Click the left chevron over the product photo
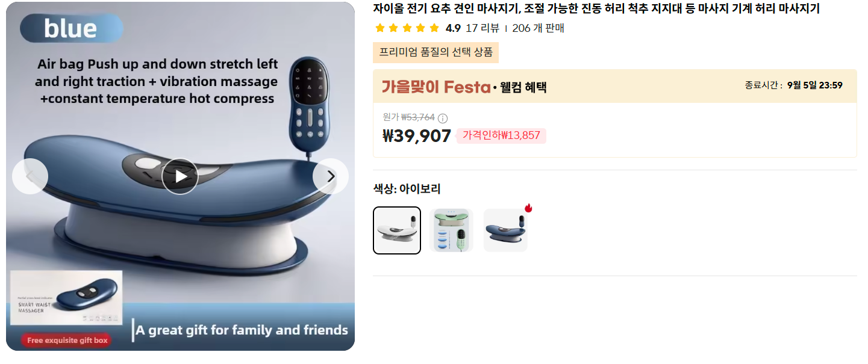Viewport: 868px width, 364px height. 30,176
